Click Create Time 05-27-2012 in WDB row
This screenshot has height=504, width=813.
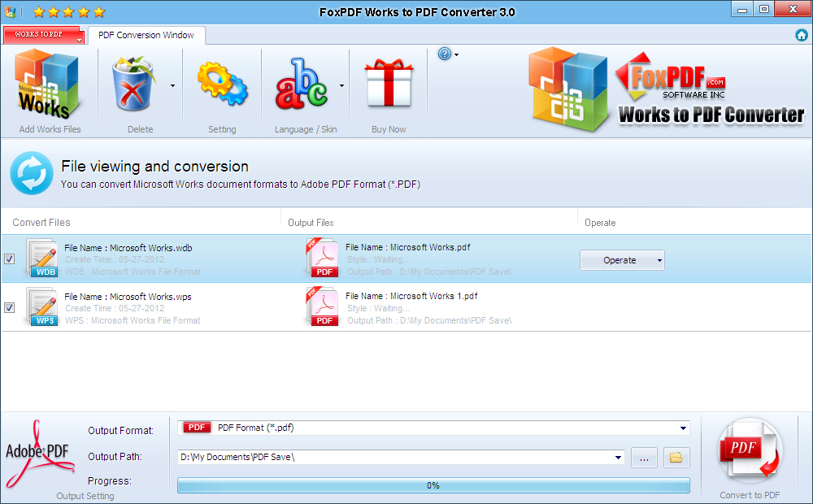point(115,259)
